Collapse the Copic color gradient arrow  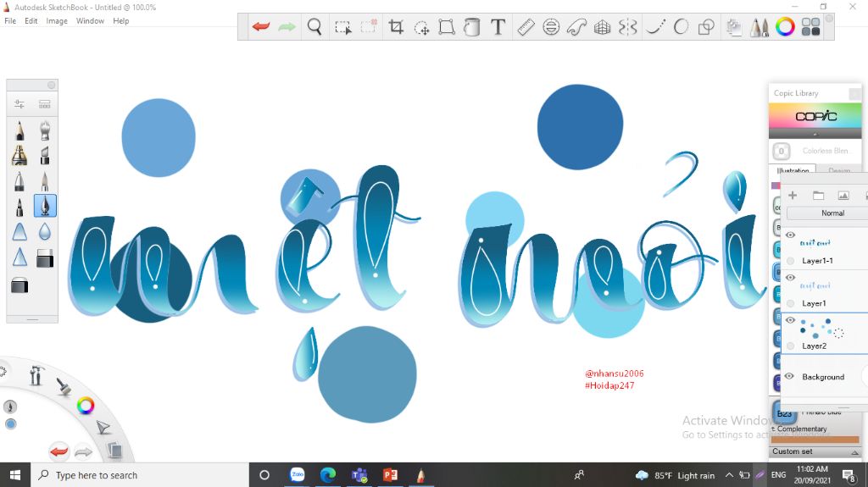tap(815, 135)
